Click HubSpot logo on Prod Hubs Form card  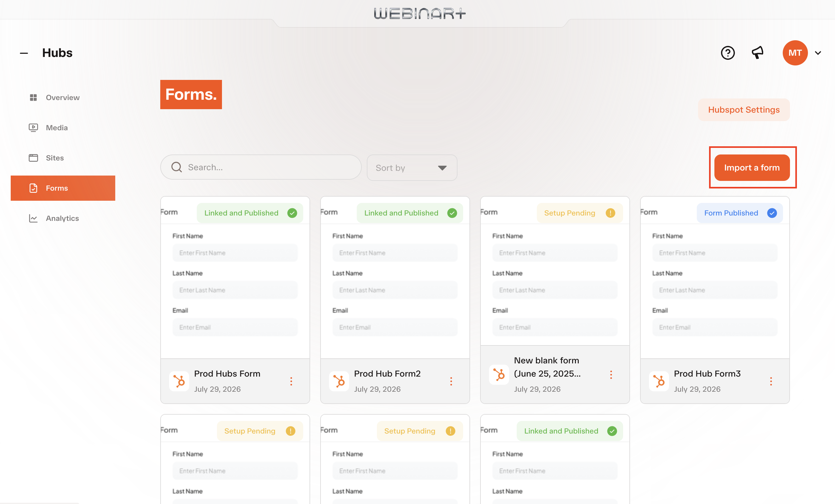pyautogui.click(x=179, y=381)
